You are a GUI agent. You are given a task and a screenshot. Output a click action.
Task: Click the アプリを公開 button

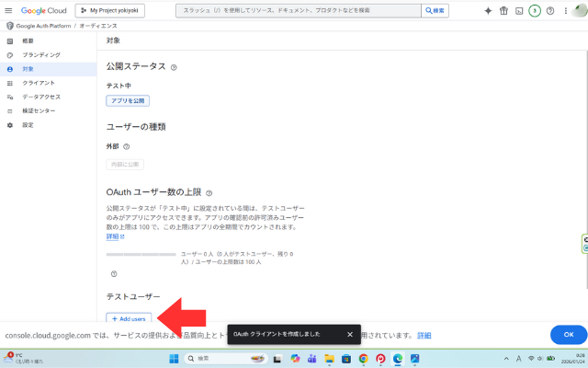[128, 100]
